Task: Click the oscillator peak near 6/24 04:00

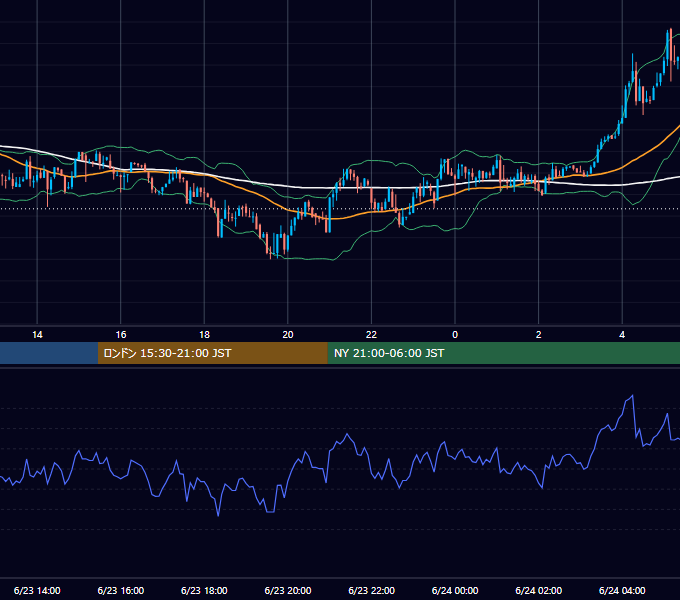Action: (x=632, y=395)
